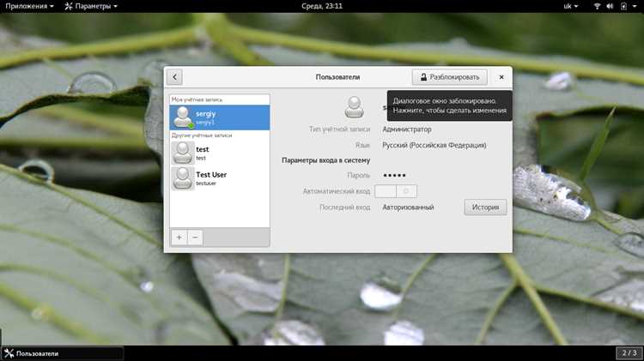Click the password dots field
The height and width of the screenshot is (361, 644).
click(394, 175)
